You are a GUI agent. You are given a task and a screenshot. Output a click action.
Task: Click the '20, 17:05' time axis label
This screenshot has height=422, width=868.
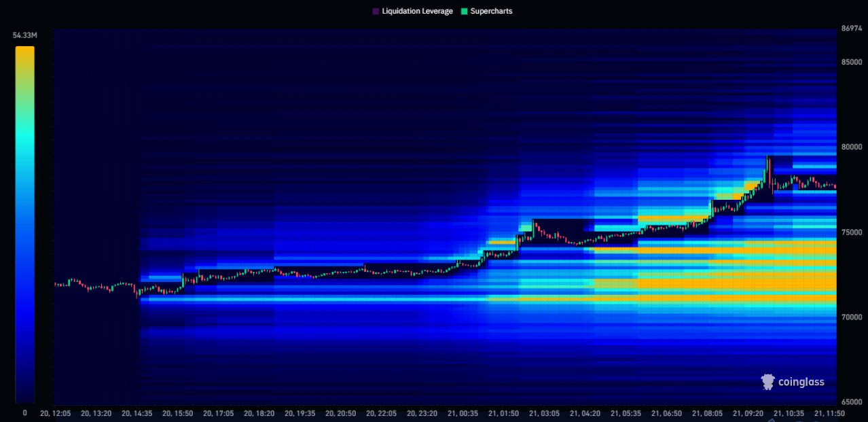click(x=219, y=412)
